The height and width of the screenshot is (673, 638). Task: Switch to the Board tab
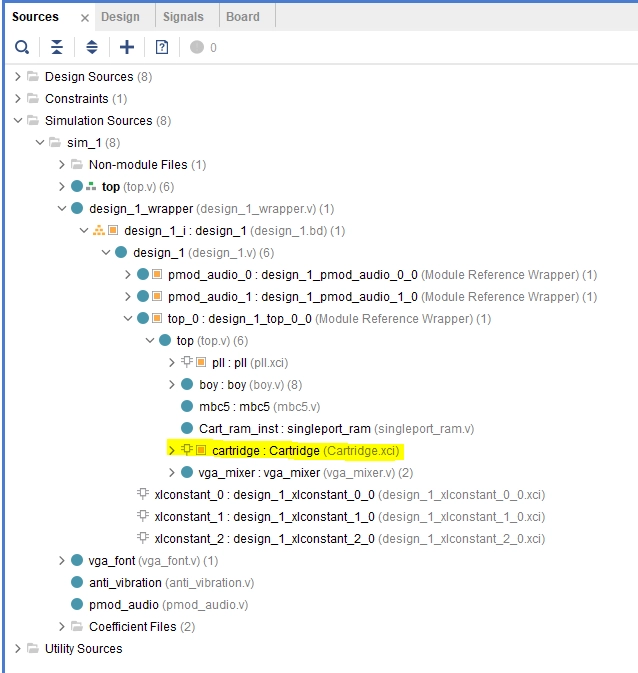[x=243, y=17]
